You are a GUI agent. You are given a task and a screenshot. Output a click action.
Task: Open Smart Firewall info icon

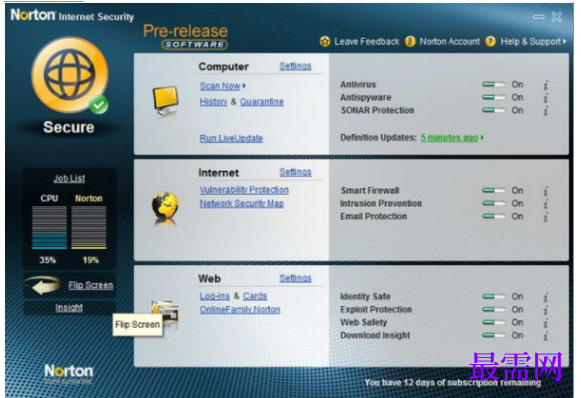[x=545, y=191]
